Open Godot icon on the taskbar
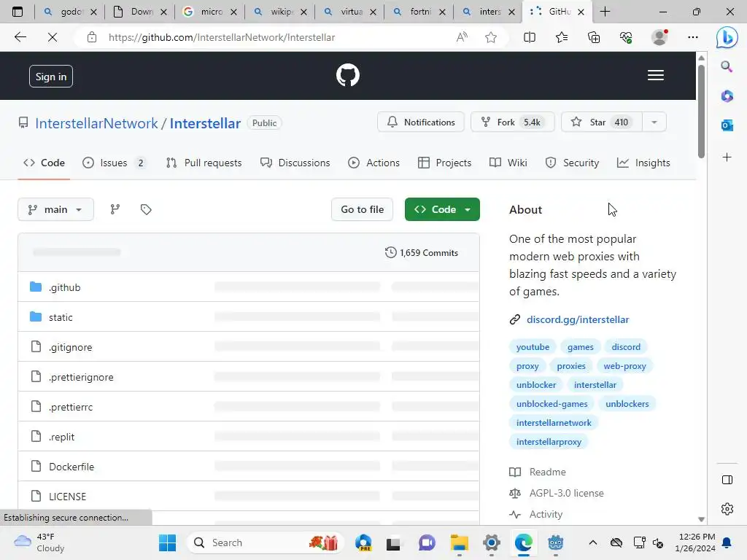The image size is (747, 560). pyautogui.click(x=555, y=542)
